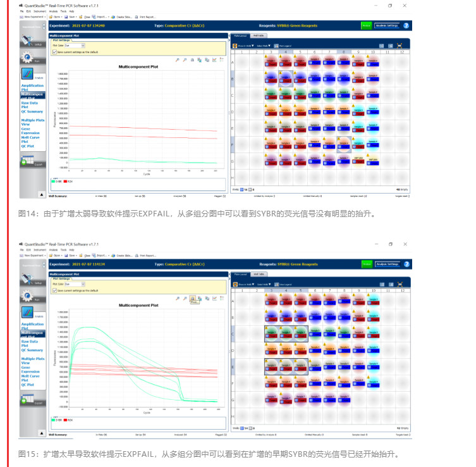Click the Analysis Settings button in upper window

(x=387, y=25)
